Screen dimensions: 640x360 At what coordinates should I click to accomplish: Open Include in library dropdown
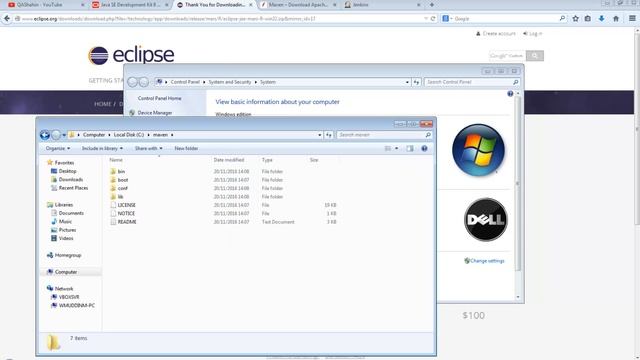(x=102, y=149)
